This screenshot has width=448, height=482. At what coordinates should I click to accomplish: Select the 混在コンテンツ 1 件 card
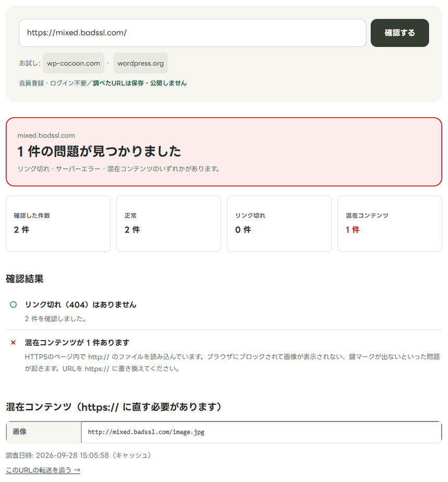390,224
